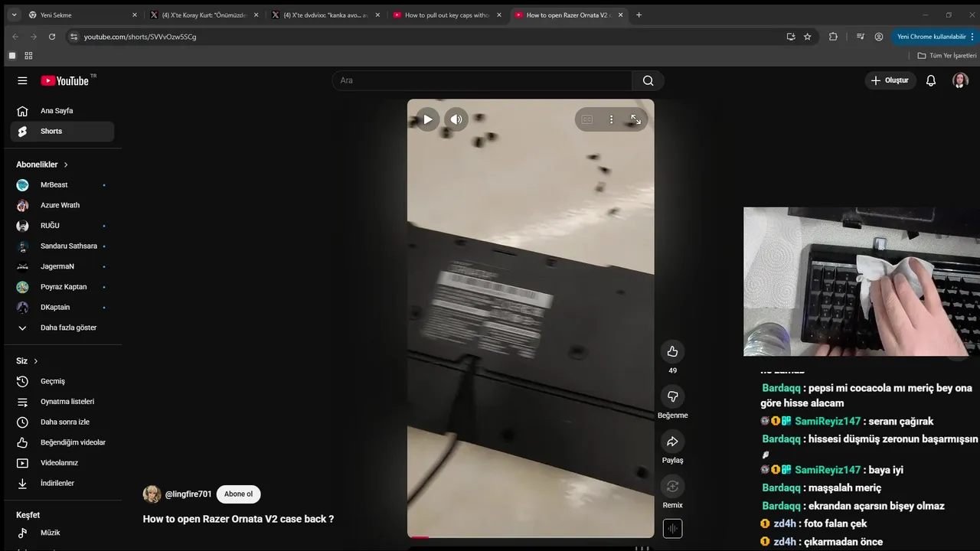Image resolution: width=980 pixels, height=551 pixels.
Task: Reload the page in Chrome
Action: pos(52,37)
